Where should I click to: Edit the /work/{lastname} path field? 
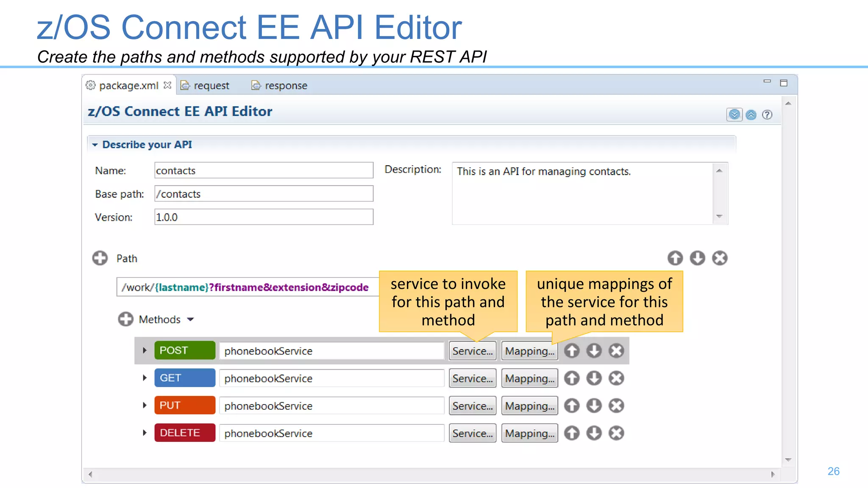coord(248,287)
